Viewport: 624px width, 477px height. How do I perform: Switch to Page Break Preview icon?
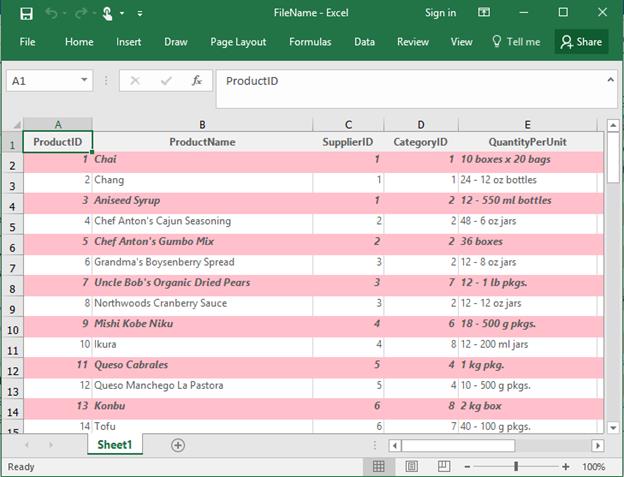444,466
